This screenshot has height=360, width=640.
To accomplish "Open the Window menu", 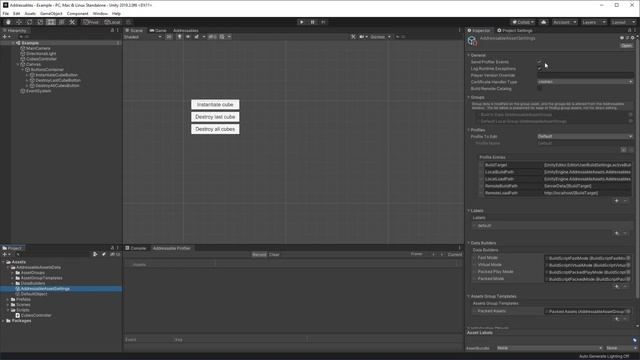I will [100, 13].
